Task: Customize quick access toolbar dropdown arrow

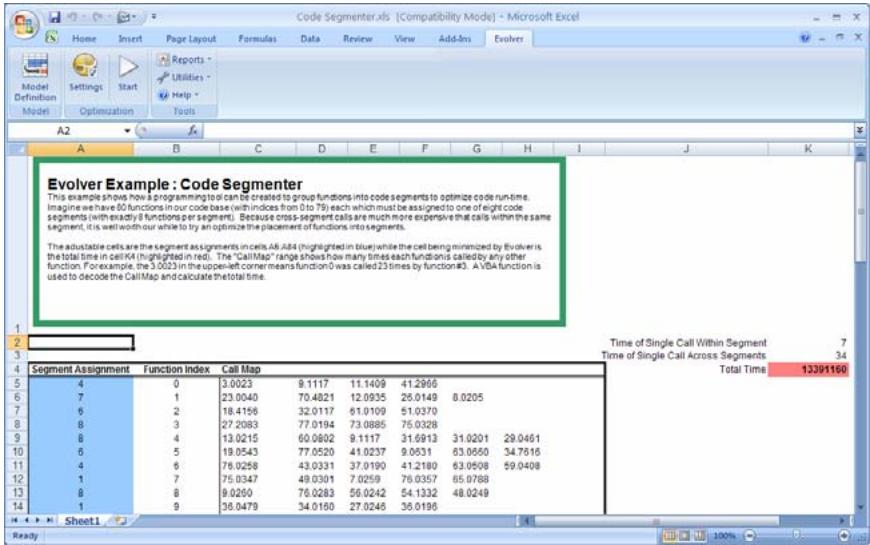Action: [x=154, y=17]
